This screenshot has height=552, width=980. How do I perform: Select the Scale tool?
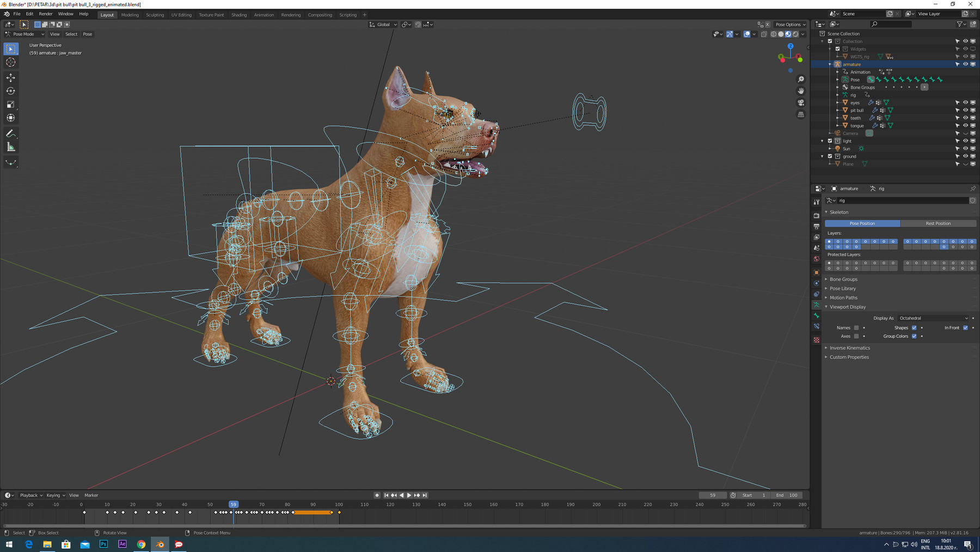click(11, 104)
